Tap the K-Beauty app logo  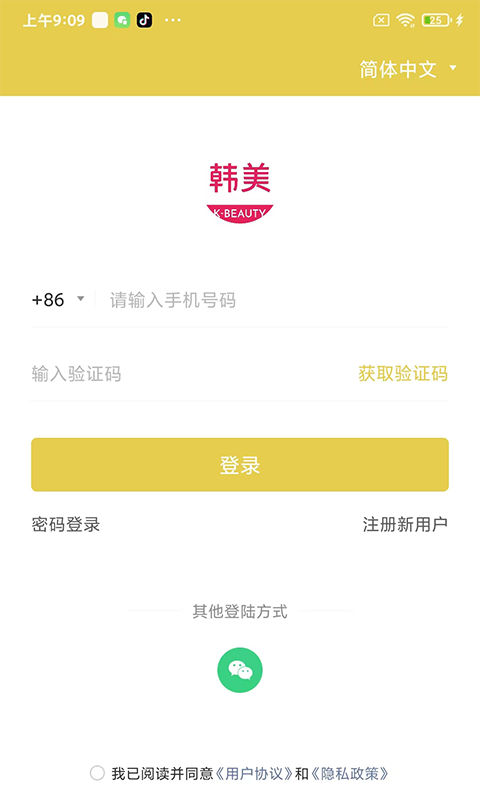(x=240, y=193)
